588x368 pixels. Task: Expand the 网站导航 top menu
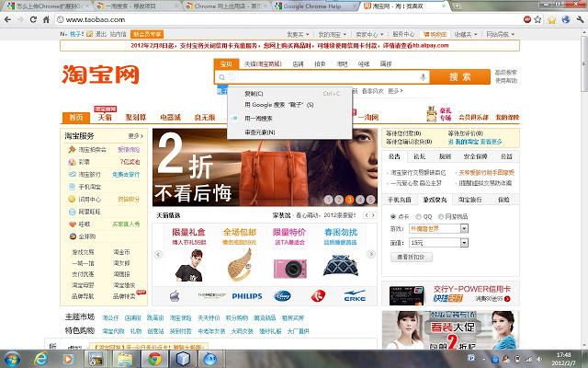tap(500, 34)
